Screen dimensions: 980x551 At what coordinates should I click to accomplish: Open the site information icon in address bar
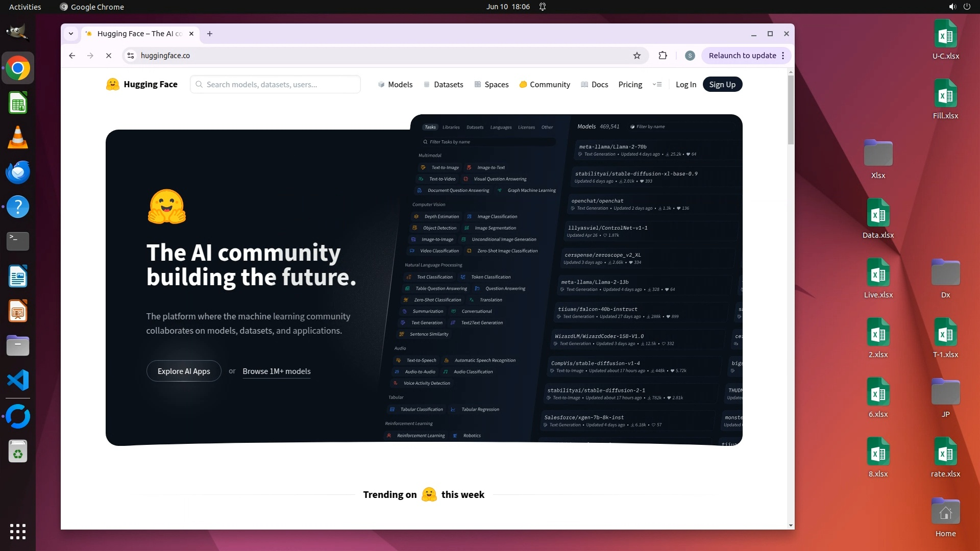131,56
